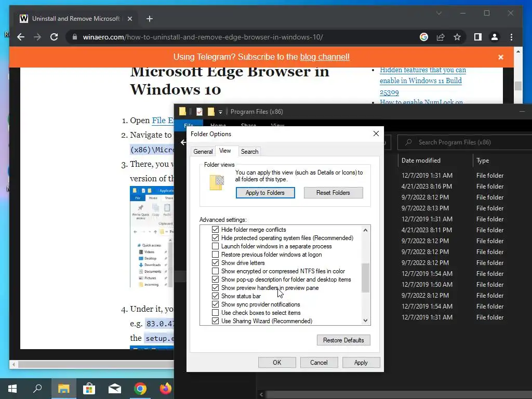Share this page icon

click(x=441, y=37)
